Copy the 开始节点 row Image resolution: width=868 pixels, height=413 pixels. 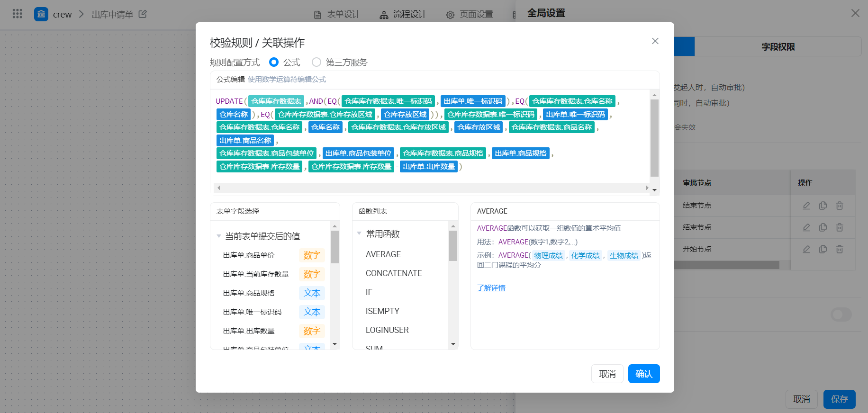[x=823, y=249]
